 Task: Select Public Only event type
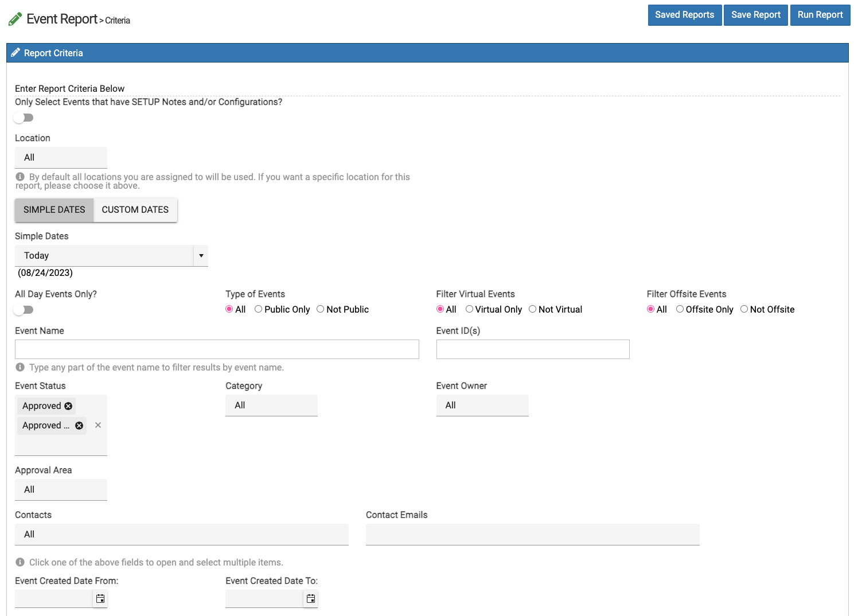[259, 309]
